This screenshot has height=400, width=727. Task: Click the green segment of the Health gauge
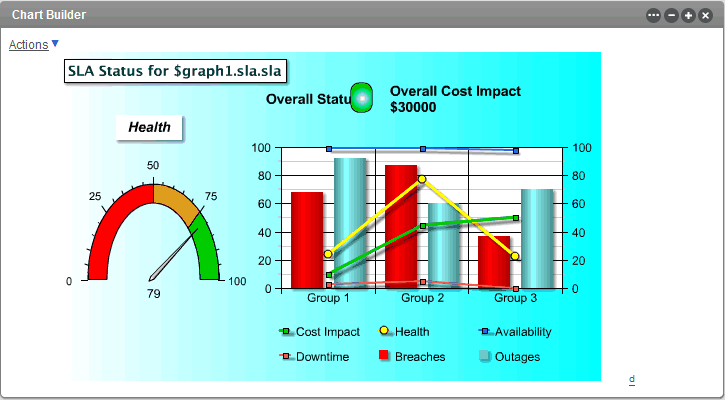pyautogui.click(x=207, y=250)
